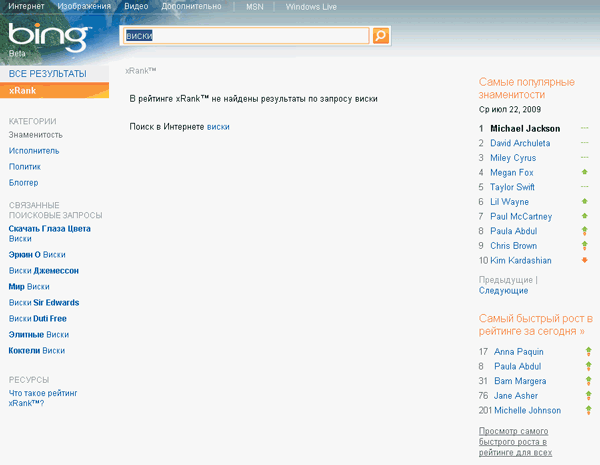The width and height of the screenshot is (600, 465).
Task: Click the orange indicator next to Kim Kardashian
Action: pyautogui.click(x=584, y=260)
